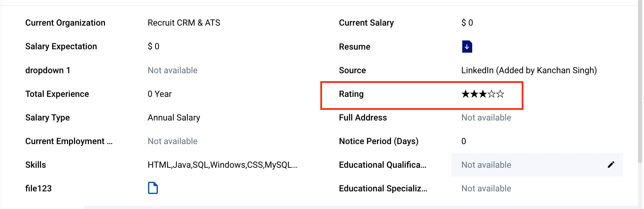The width and height of the screenshot is (644, 209).
Task: Click the Total Experience 0 Year value
Action: pos(160,94)
